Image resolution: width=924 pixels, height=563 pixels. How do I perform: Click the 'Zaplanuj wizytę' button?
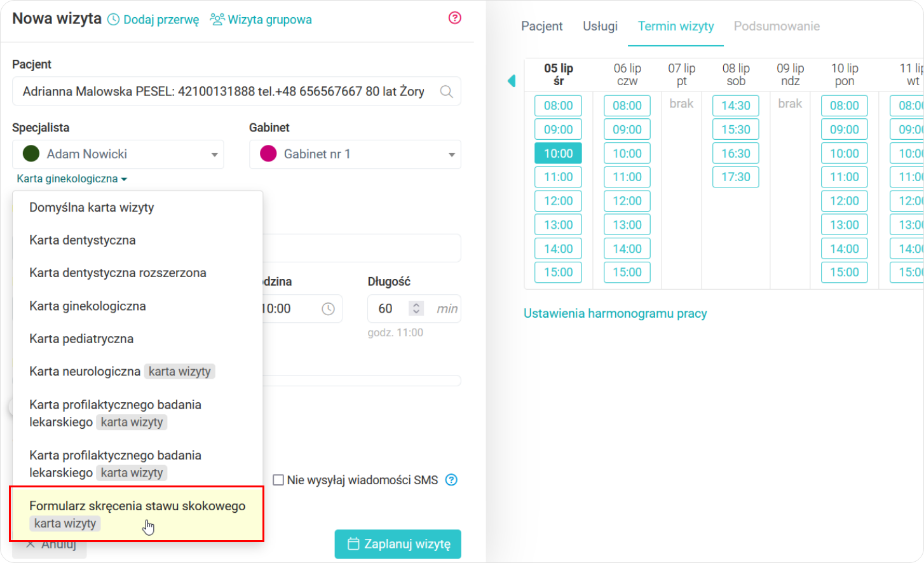point(398,544)
